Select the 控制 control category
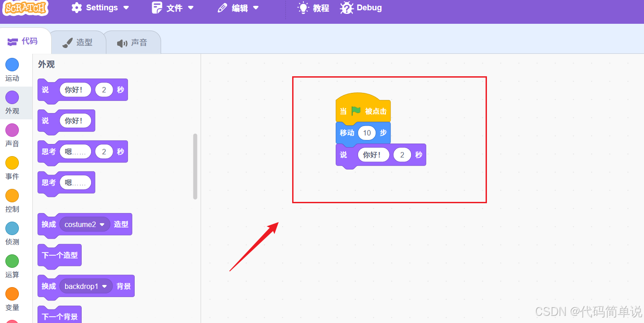Viewport: 644px width, 323px height. [x=12, y=201]
